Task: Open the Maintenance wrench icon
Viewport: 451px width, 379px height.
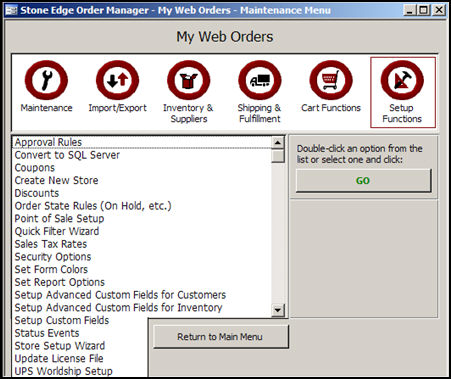Action: click(46, 80)
